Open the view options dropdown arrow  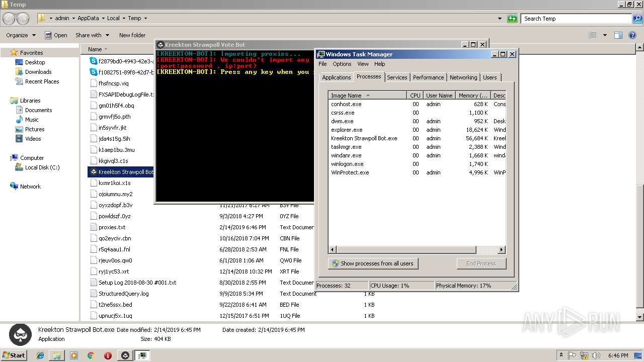point(605,35)
